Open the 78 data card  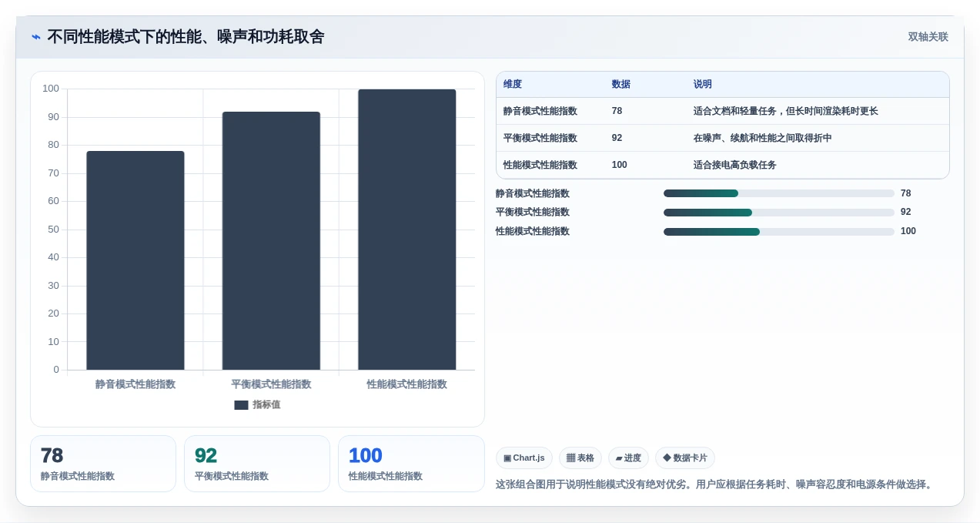[x=103, y=464]
